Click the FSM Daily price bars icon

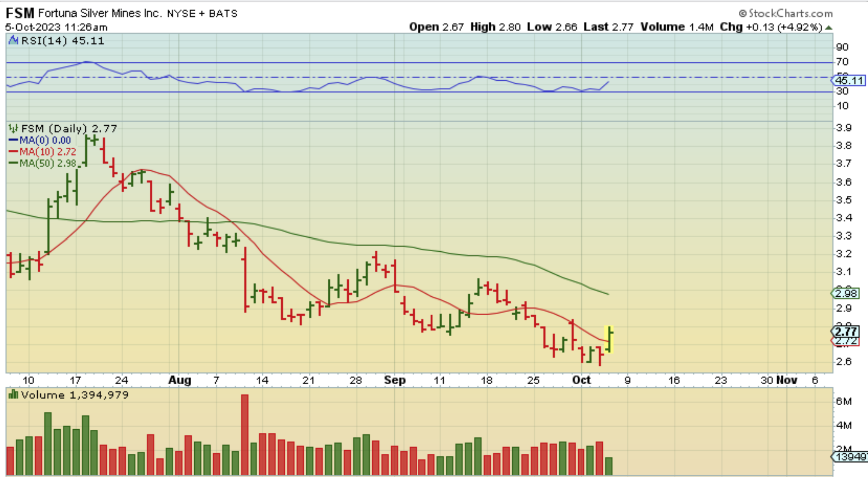(13, 128)
